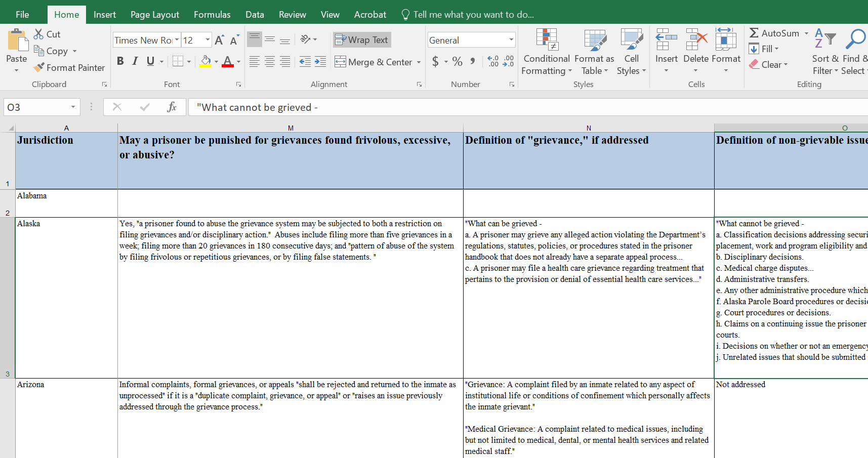Image resolution: width=868 pixels, height=458 pixels.
Task: Apply Comma Style format
Action: (472, 62)
